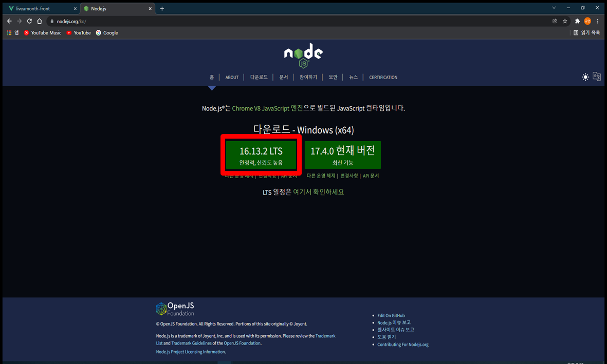Image resolution: width=607 pixels, height=364 pixels.
Task: Download the 17.4.0 현재 버전
Action: click(x=343, y=155)
